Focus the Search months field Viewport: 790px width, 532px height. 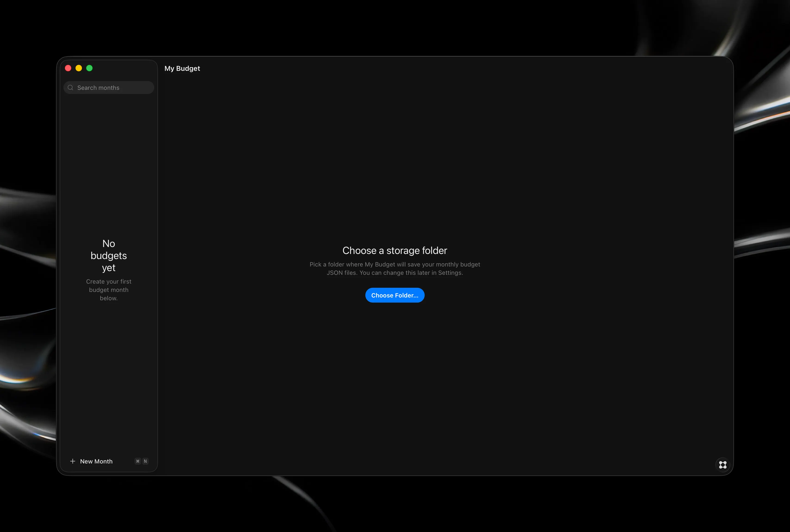[109, 88]
